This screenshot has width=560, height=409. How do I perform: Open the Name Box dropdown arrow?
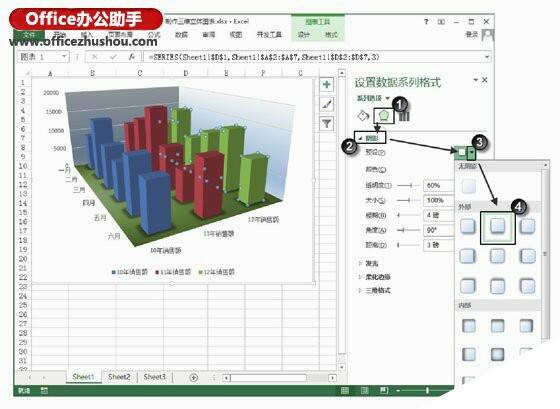click(x=63, y=57)
